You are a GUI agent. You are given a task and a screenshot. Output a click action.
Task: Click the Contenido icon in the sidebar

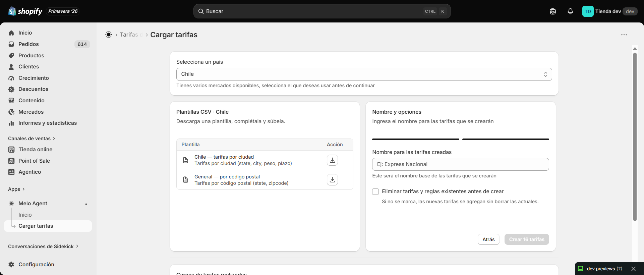[x=11, y=100]
